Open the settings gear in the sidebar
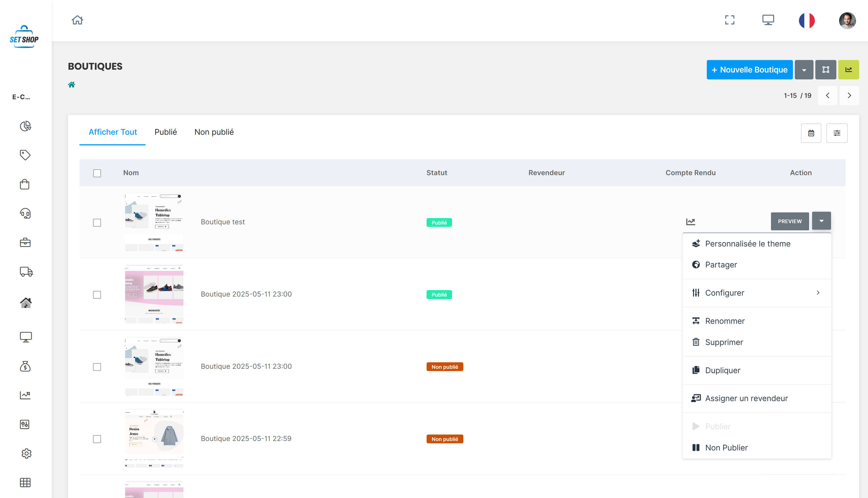 tap(26, 453)
